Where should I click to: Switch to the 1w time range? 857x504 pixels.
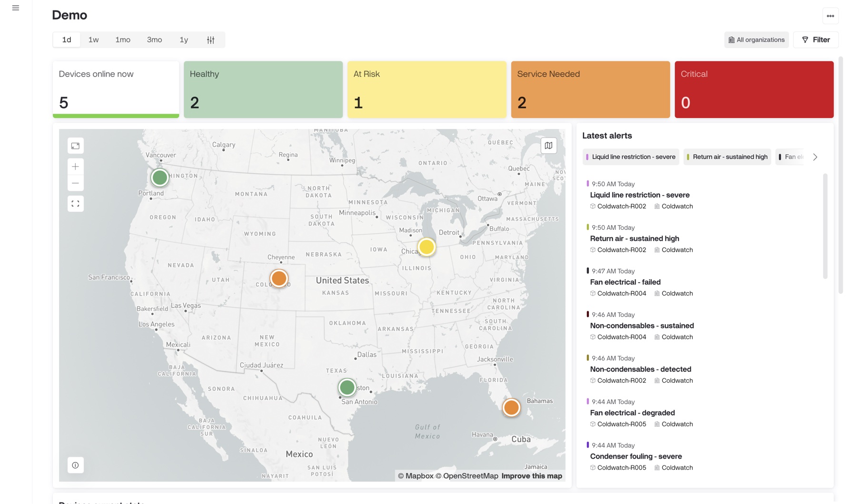[93, 40]
